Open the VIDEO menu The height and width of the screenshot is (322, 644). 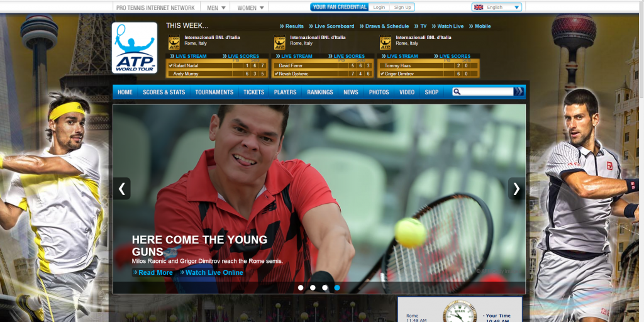(x=407, y=92)
